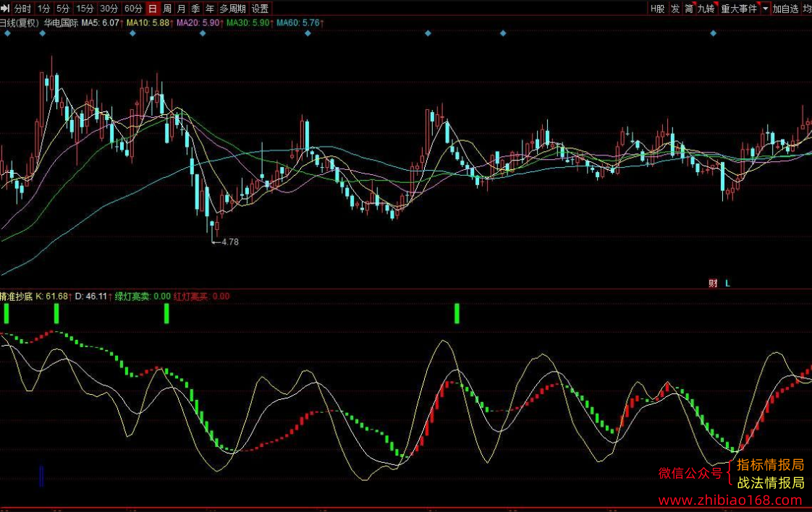Screen dimensions: 812x512
Task: Toggle the 重大事件 events button
Action: tap(739, 8)
